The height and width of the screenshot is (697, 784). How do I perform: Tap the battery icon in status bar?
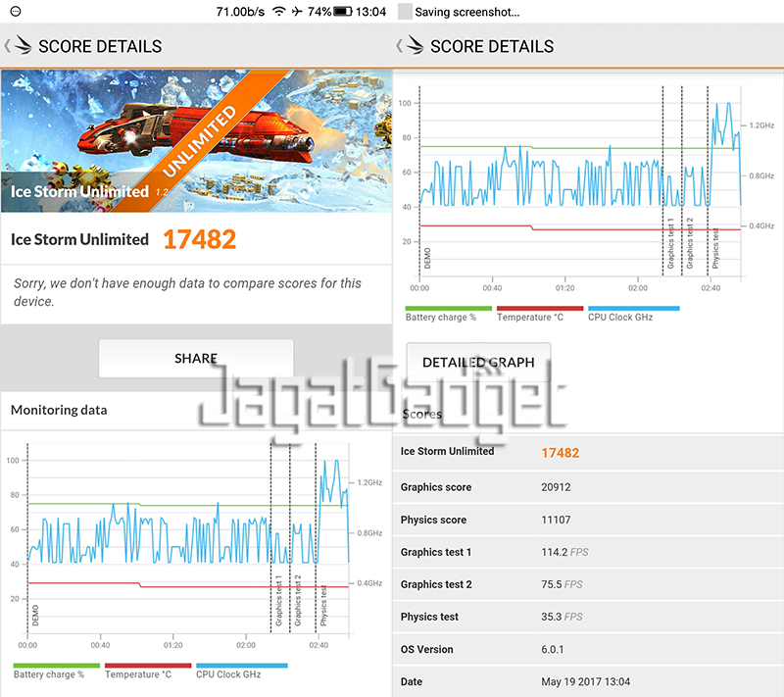pos(343,12)
